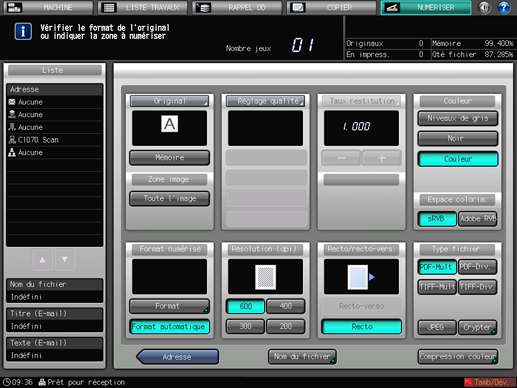
Task: Open the bottom Nom du fichier button
Action: tap(302, 357)
